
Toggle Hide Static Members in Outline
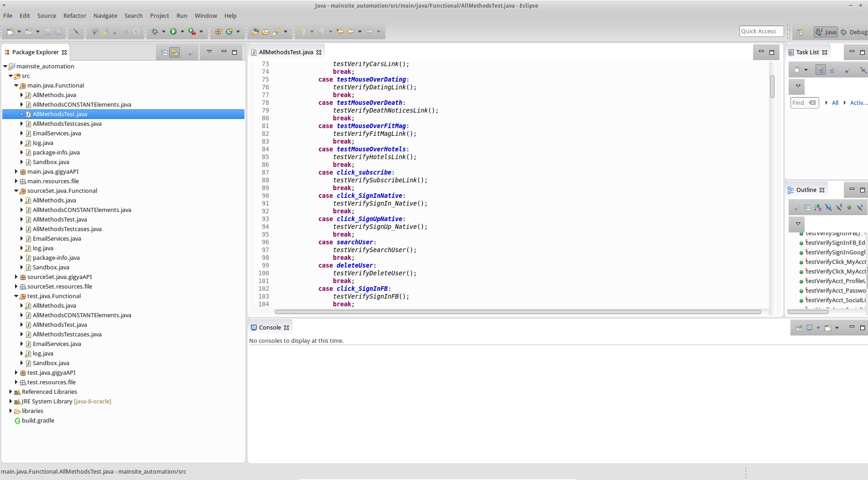click(839, 208)
